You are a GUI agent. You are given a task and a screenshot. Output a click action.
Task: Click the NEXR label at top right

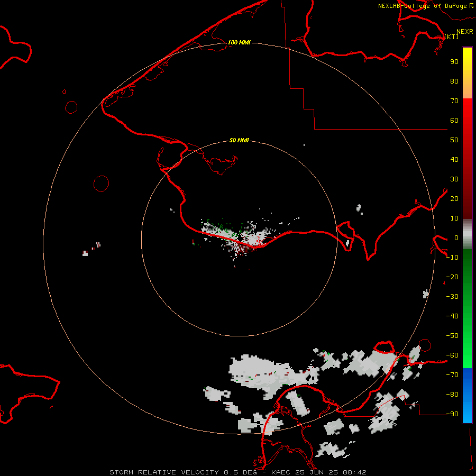pos(465,32)
